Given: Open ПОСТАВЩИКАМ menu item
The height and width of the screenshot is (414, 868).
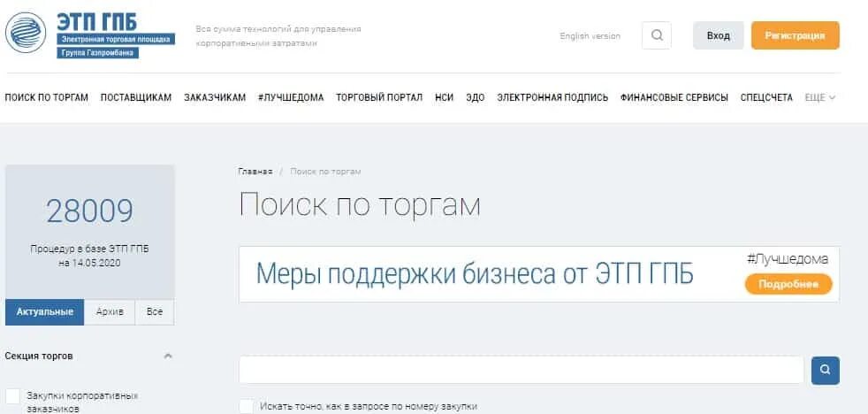Looking at the screenshot, I should 136,97.
